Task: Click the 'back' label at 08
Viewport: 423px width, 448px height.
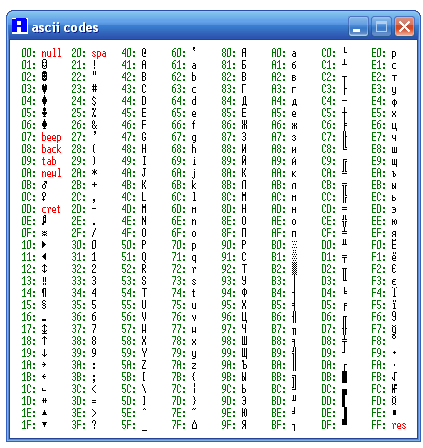Action: pos(51,149)
